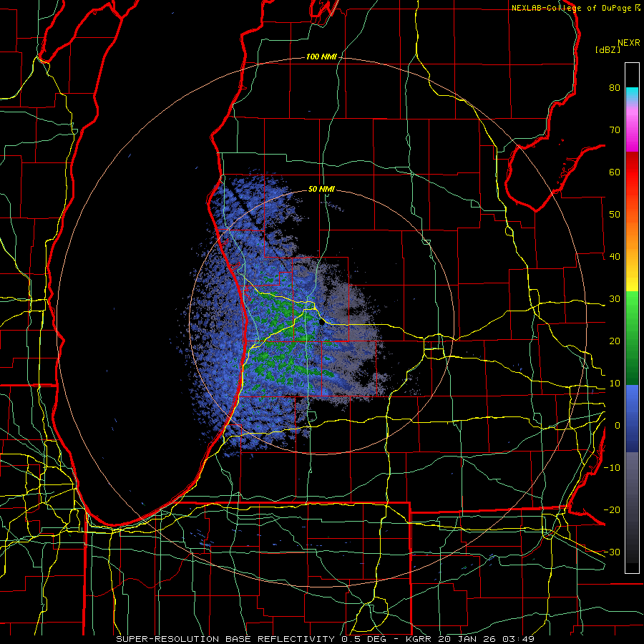Click the 40 value on the dBZ scale
Viewport: 644px width, 644px height.
click(x=615, y=257)
